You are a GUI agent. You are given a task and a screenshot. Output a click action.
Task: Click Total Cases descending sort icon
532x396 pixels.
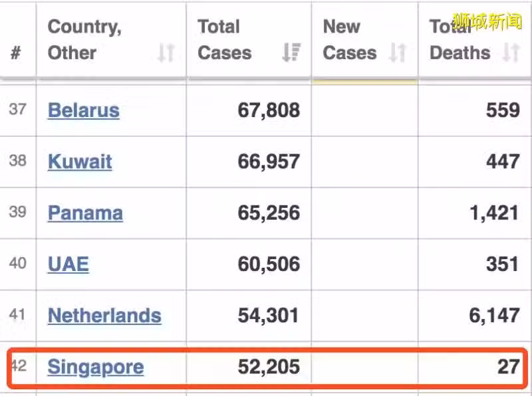tap(291, 52)
